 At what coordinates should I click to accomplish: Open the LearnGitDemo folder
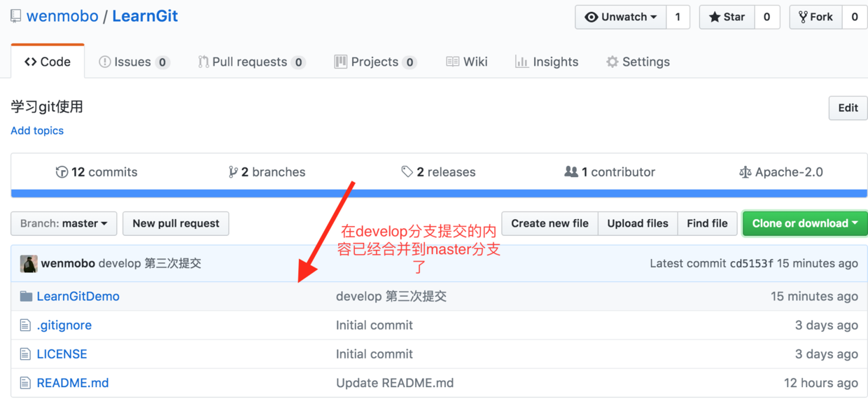pyautogui.click(x=78, y=297)
